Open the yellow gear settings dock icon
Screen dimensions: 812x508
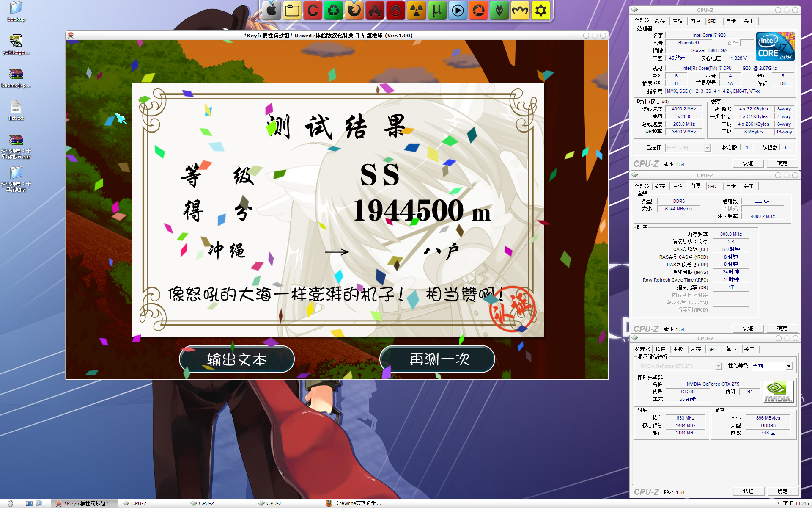click(x=541, y=10)
